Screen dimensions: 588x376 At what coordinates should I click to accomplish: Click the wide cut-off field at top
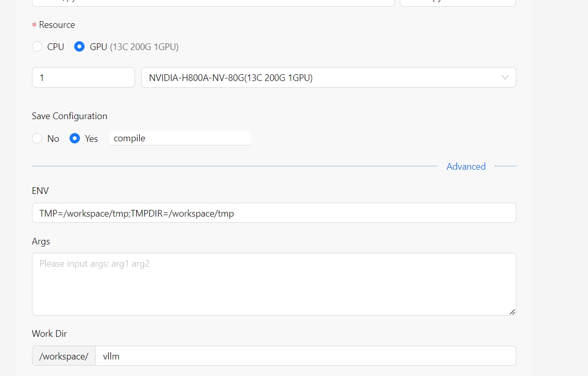(x=213, y=3)
